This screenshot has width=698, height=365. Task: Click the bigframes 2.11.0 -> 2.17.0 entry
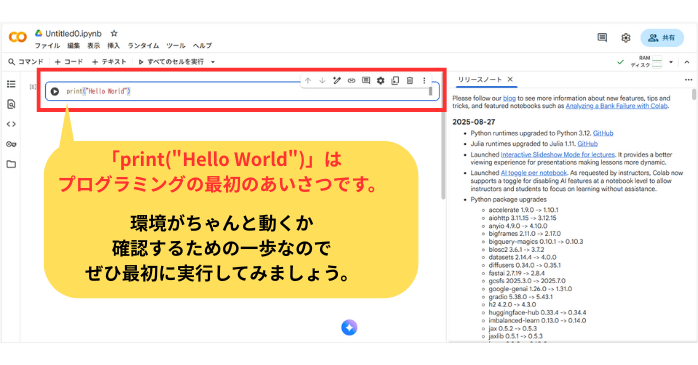524,234
